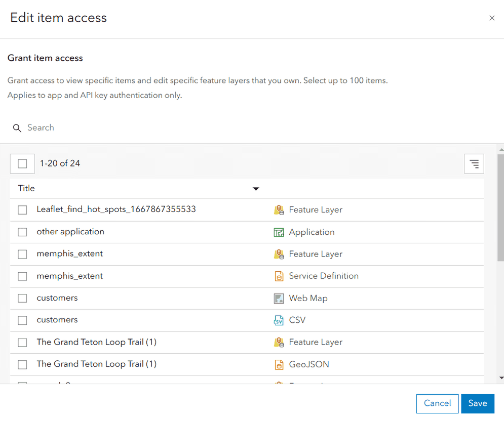Click the scrollbar down arrow

pyautogui.click(x=501, y=377)
